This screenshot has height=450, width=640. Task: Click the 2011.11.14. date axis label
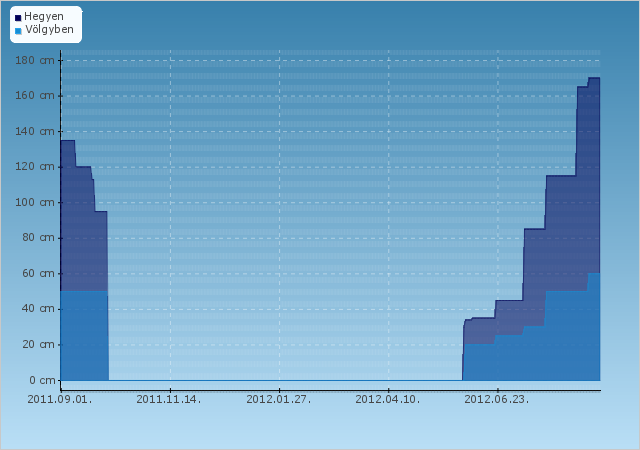[x=169, y=399]
